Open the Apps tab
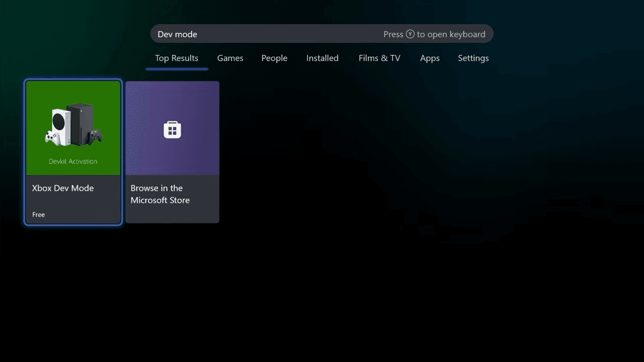The width and height of the screenshot is (644, 362). click(x=430, y=58)
